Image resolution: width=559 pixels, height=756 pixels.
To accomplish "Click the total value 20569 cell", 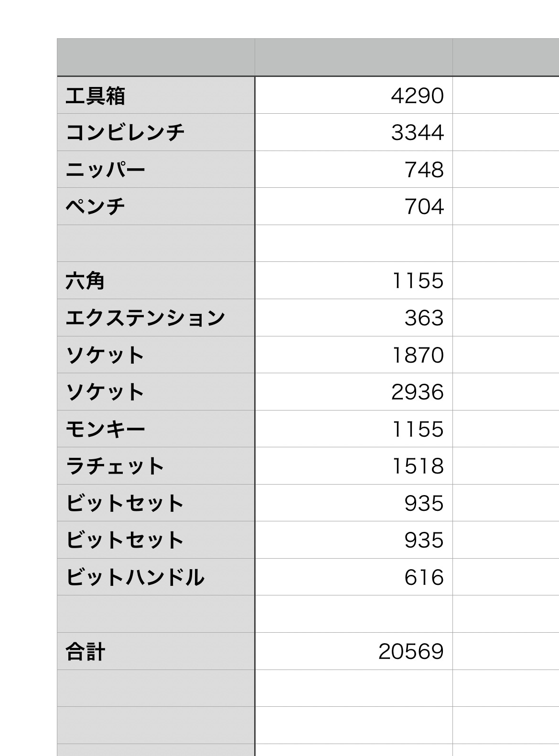I will click(x=354, y=651).
